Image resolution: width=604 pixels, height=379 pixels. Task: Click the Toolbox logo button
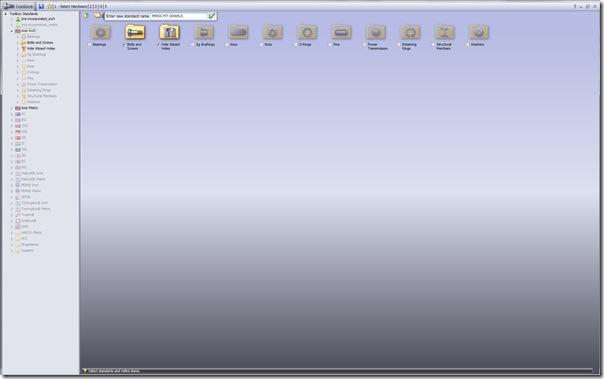[18, 6]
